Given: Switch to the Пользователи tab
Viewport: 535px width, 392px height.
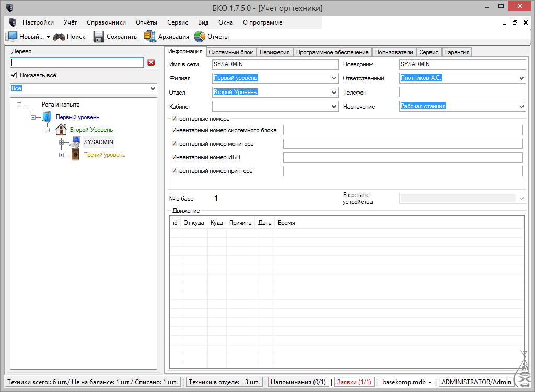Looking at the screenshot, I should click(x=394, y=52).
